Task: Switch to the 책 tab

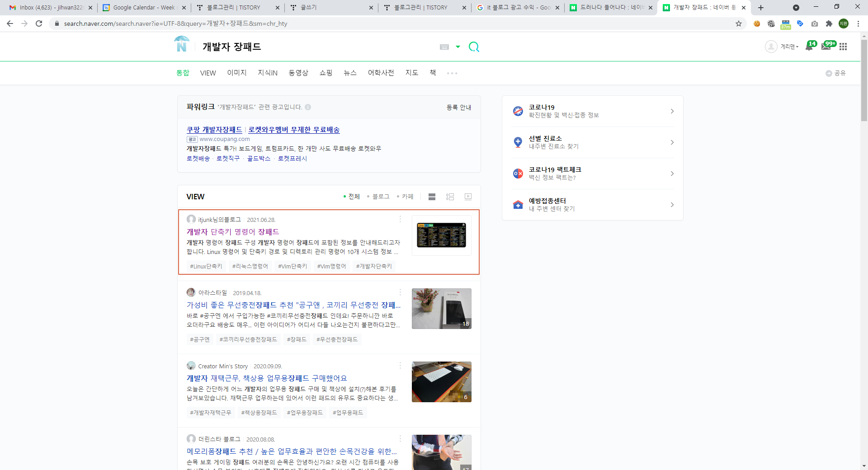Action: [x=433, y=73]
